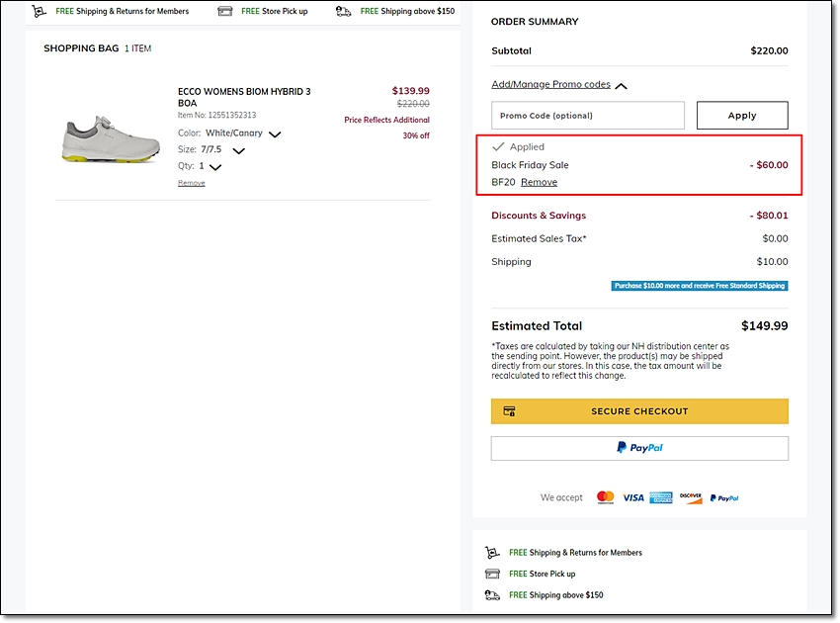The height and width of the screenshot is (623, 840).
Task: Click the - $80.01 savings amount
Action: [x=769, y=216]
